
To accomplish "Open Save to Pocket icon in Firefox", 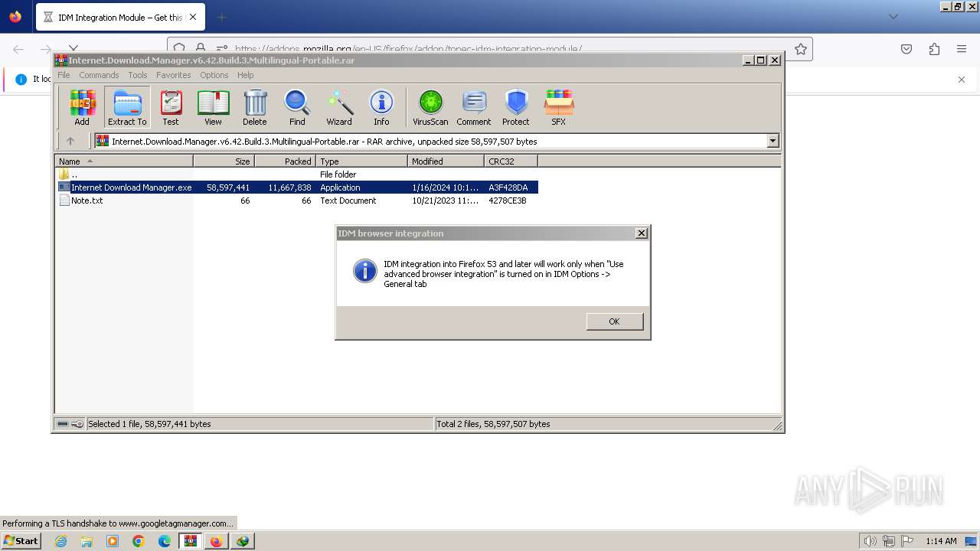I will point(906,49).
